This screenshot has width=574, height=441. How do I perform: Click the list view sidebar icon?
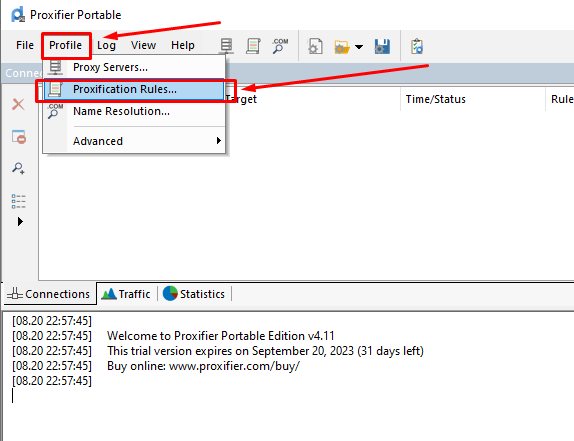(x=18, y=201)
